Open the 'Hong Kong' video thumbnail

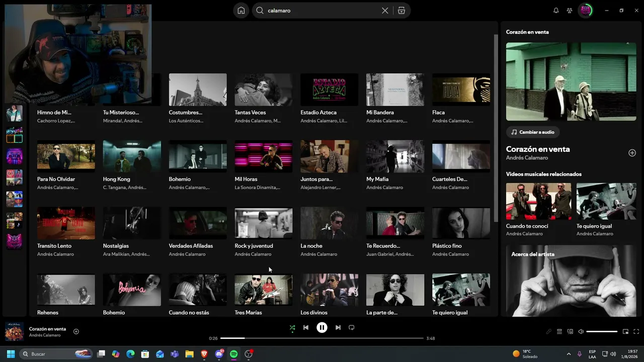[x=132, y=156]
